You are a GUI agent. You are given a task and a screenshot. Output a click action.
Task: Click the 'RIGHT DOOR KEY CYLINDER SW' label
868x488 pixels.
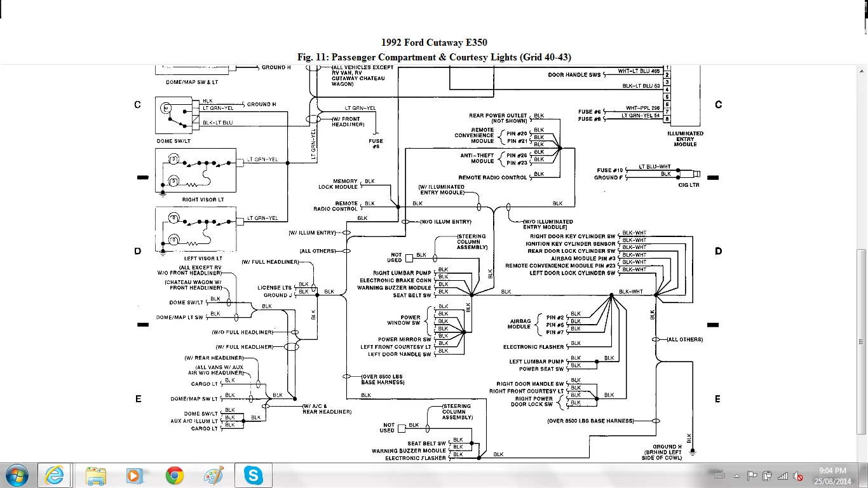573,236
